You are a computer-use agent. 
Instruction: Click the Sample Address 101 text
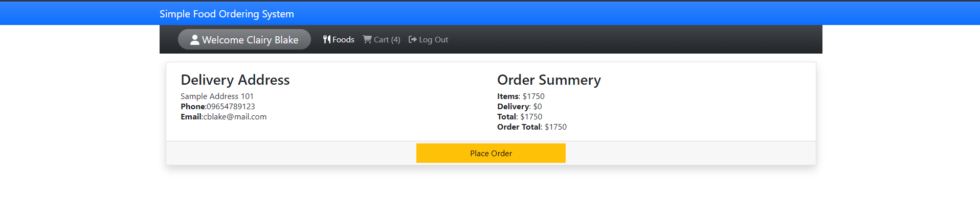click(217, 96)
